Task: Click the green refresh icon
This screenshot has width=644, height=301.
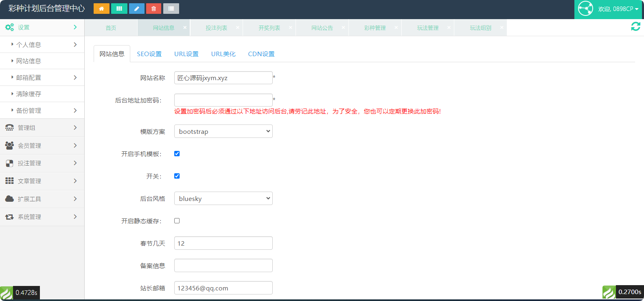Action: tap(635, 26)
